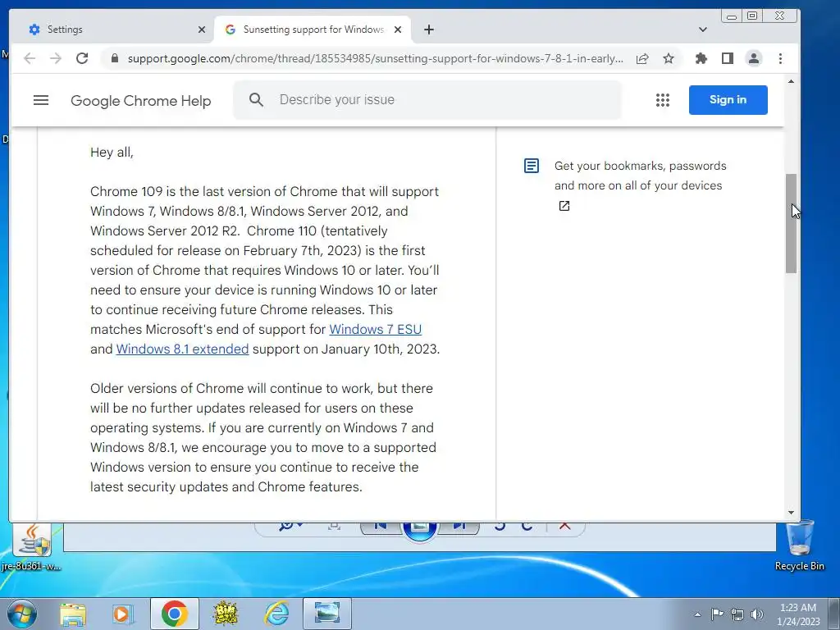
Task: Click the page scrollbar thumb
Action: point(792,223)
